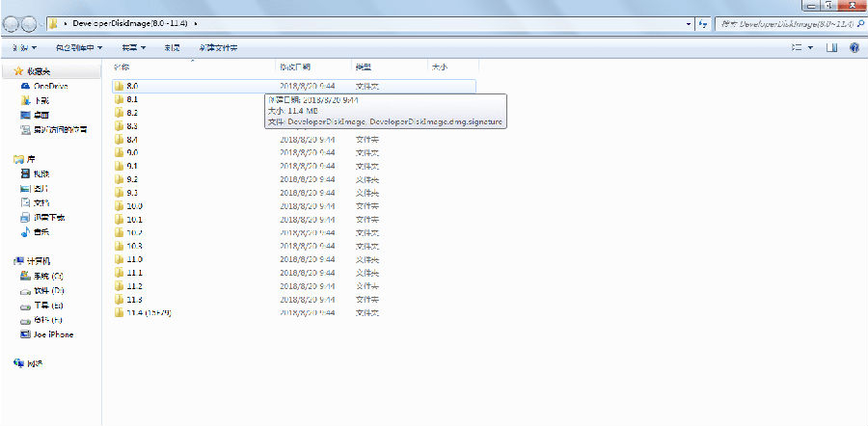The height and width of the screenshot is (426, 868).
Task: Toggle the preview pane icon
Action: click(x=831, y=48)
